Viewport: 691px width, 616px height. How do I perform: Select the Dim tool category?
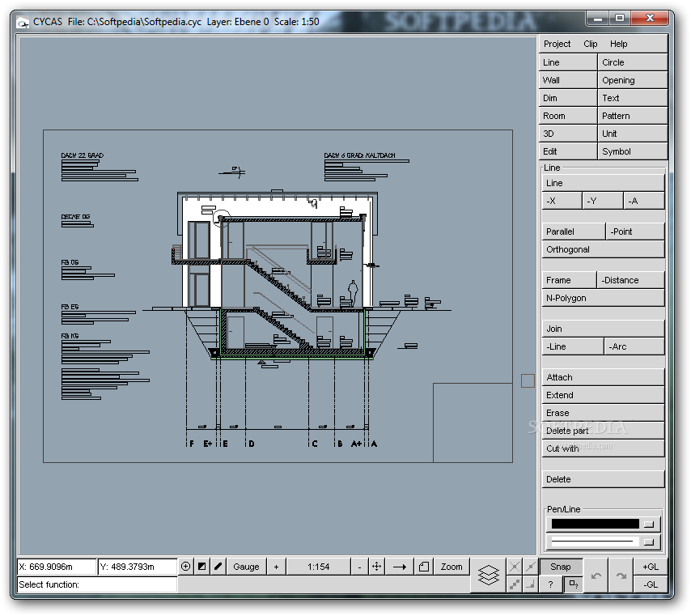click(x=568, y=98)
